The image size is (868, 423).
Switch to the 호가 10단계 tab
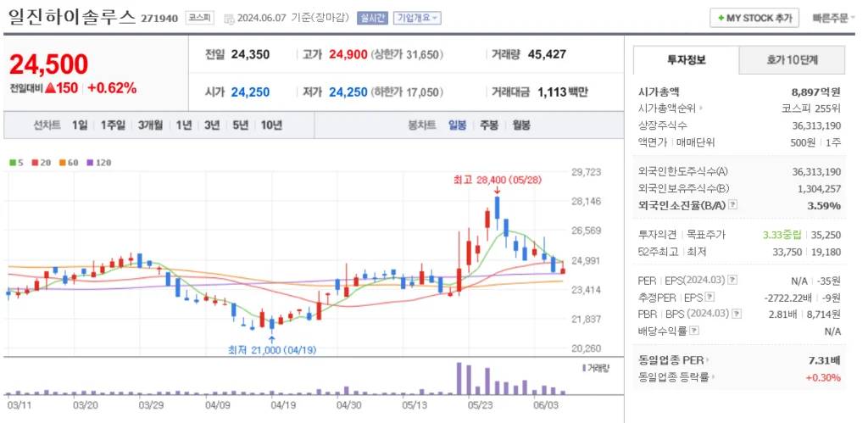793,60
